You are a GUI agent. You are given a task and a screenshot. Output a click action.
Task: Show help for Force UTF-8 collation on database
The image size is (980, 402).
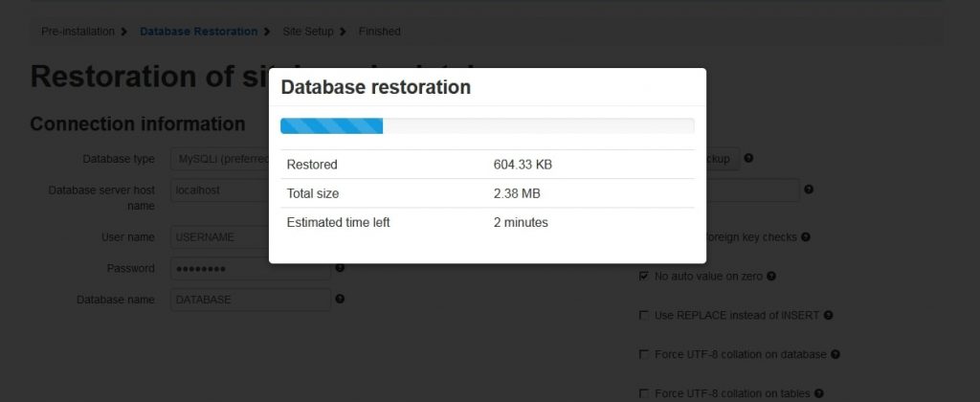tap(835, 354)
